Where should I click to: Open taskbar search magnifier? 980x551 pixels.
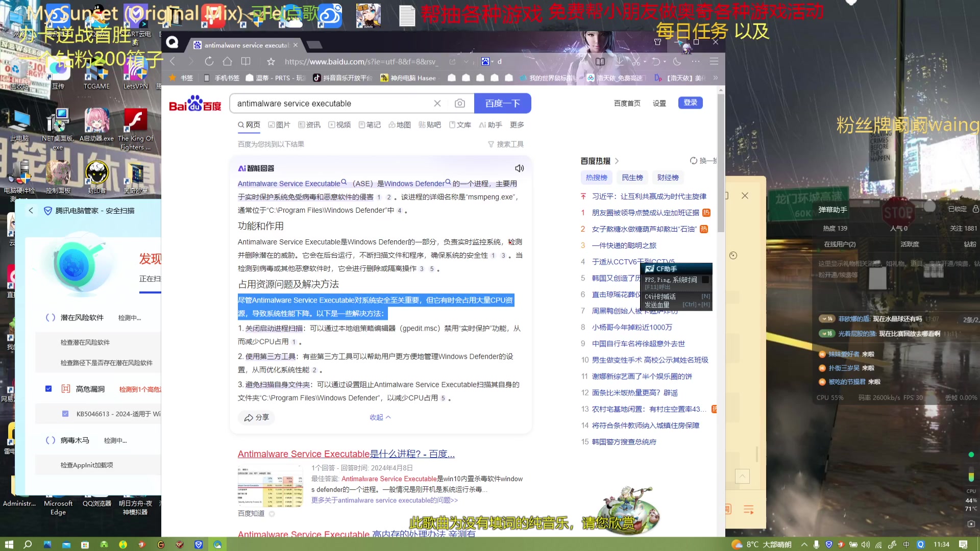coord(28,544)
